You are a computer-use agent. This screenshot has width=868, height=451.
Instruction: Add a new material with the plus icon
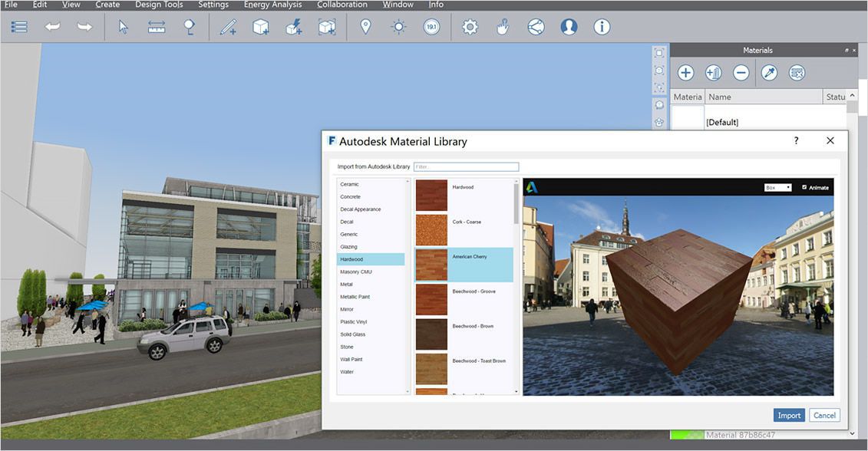tap(685, 72)
